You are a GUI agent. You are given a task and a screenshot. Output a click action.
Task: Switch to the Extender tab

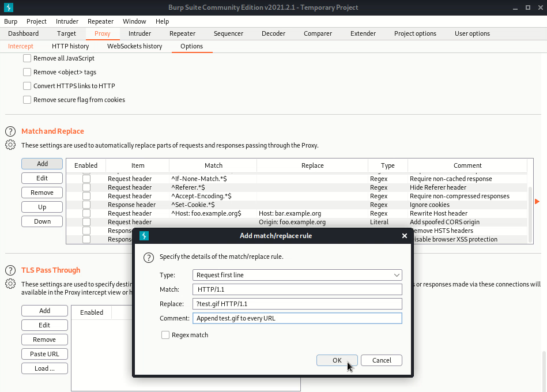coord(363,33)
